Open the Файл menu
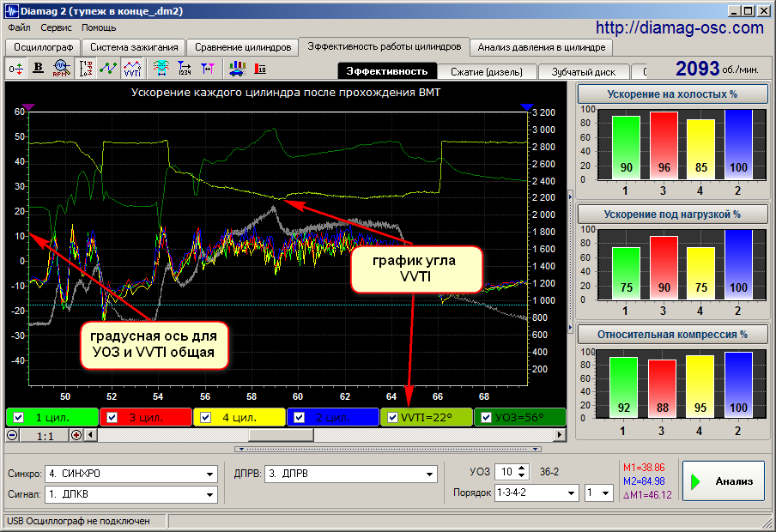Viewport: 776px width, 532px height. pos(19,27)
